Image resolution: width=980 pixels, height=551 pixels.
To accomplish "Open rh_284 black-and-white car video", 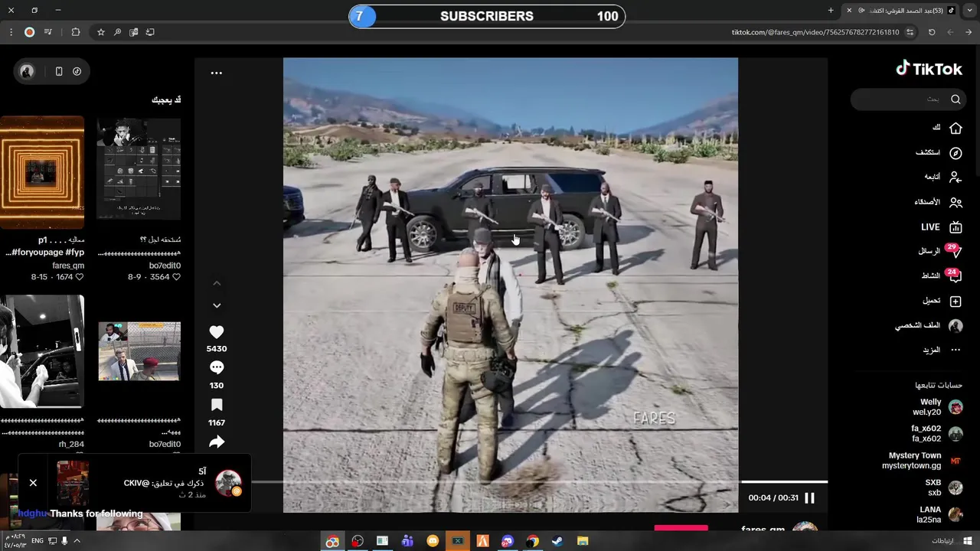I will pos(42,352).
